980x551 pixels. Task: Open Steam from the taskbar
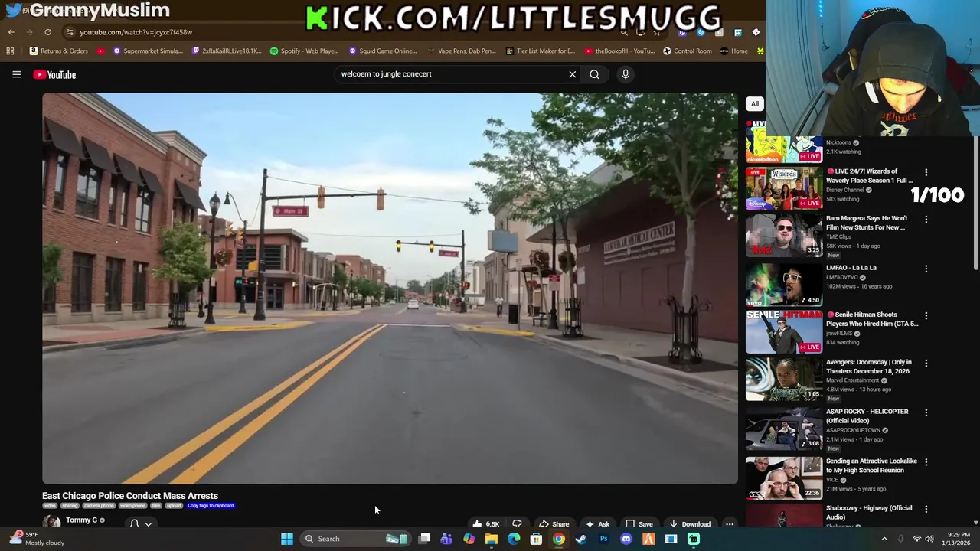click(x=581, y=539)
